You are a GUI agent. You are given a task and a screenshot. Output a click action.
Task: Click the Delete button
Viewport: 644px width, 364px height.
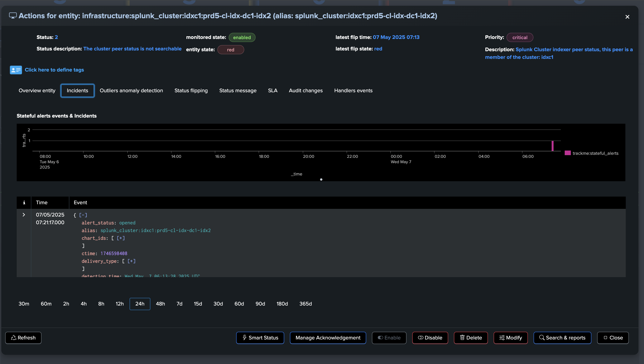tap(471, 338)
